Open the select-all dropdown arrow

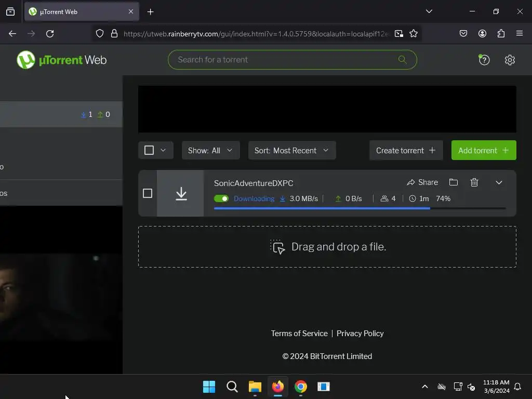point(163,150)
